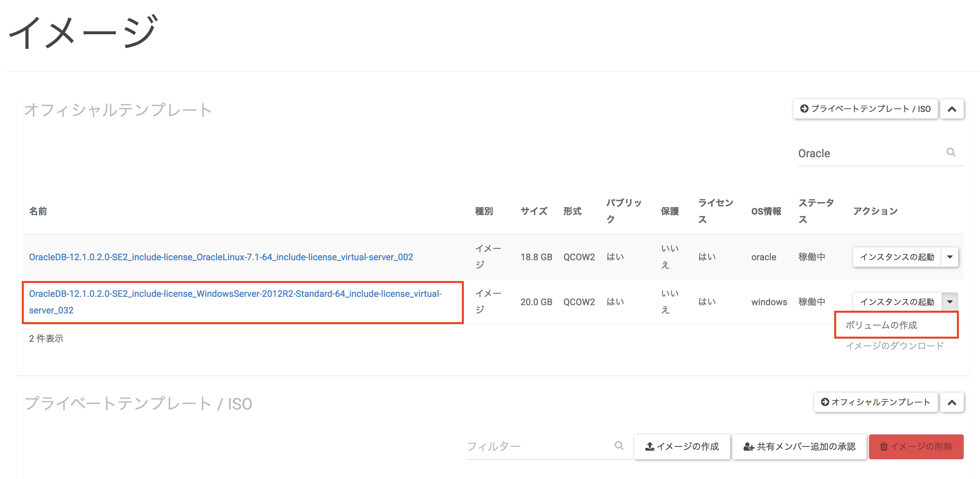Click the search icon in the フィルター field
This screenshot has width=980, height=479.
point(619,445)
